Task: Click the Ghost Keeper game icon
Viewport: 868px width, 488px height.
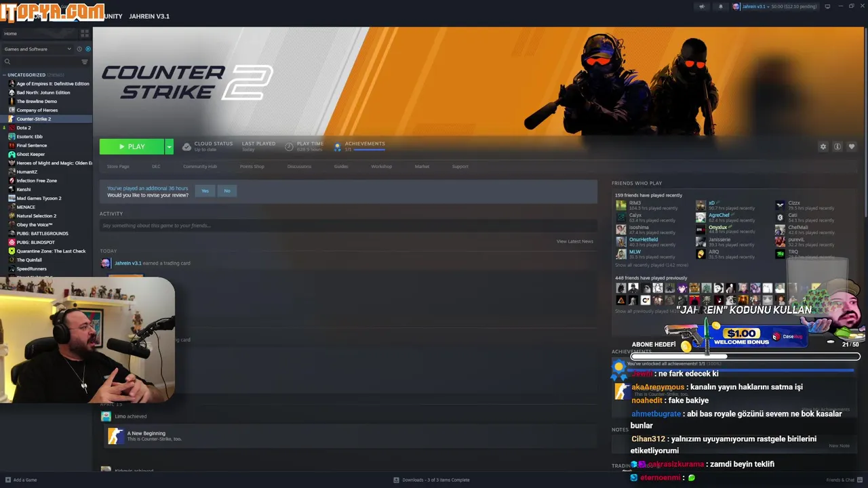Action: (12, 154)
